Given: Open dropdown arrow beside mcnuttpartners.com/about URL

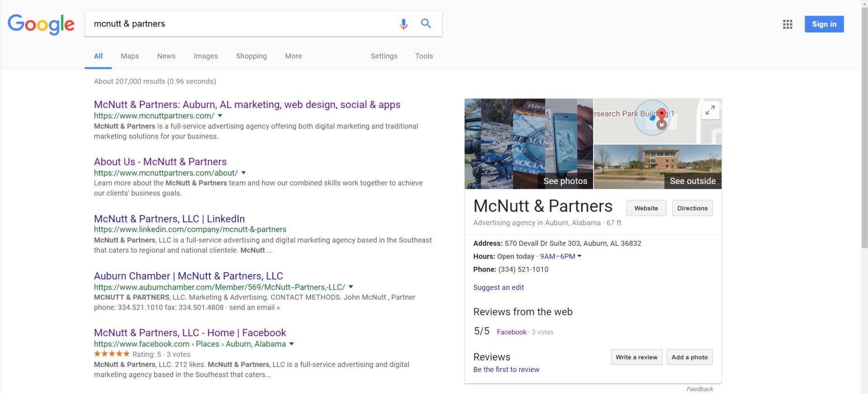Looking at the screenshot, I should (244, 173).
